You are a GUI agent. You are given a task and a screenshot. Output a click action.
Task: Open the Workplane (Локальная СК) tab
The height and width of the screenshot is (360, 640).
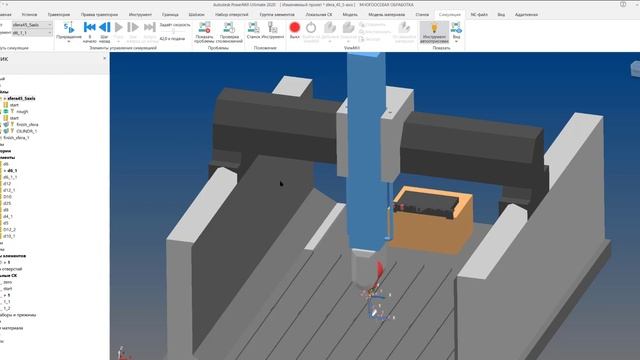(x=319, y=15)
